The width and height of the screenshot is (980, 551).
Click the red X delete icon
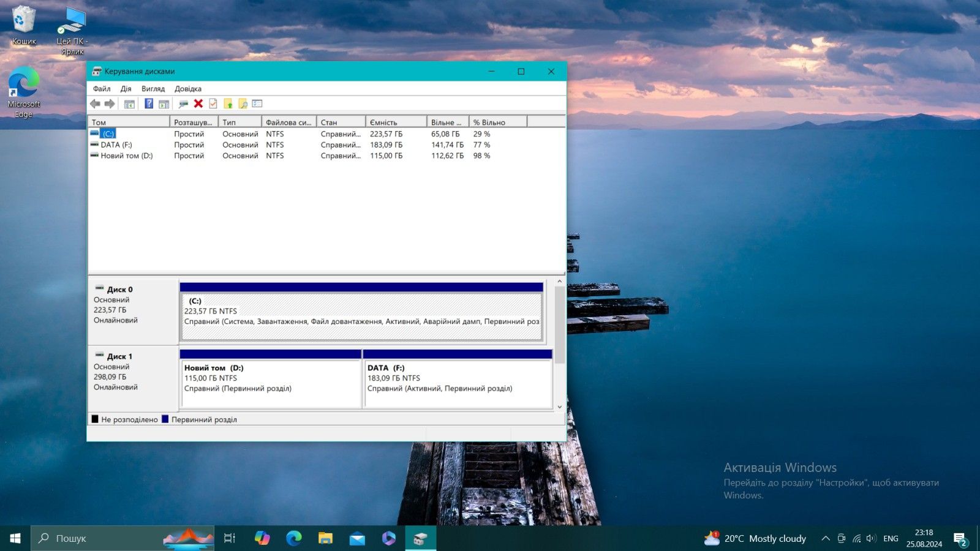coord(198,104)
